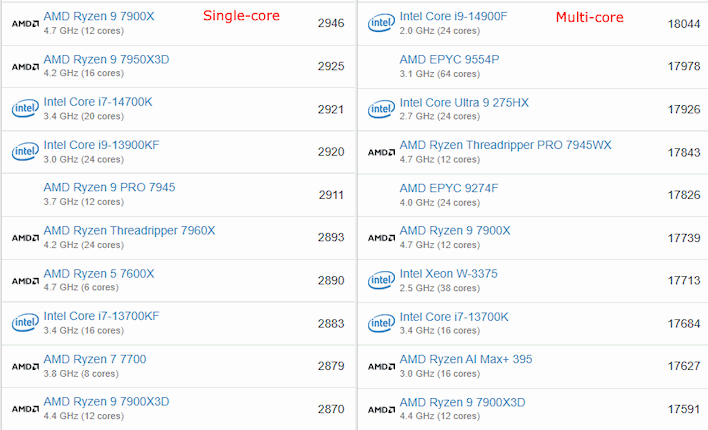Open the multi-core AMD Ryzen 9 7900X link
The height and width of the screenshot is (430, 708).
(x=455, y=231)
